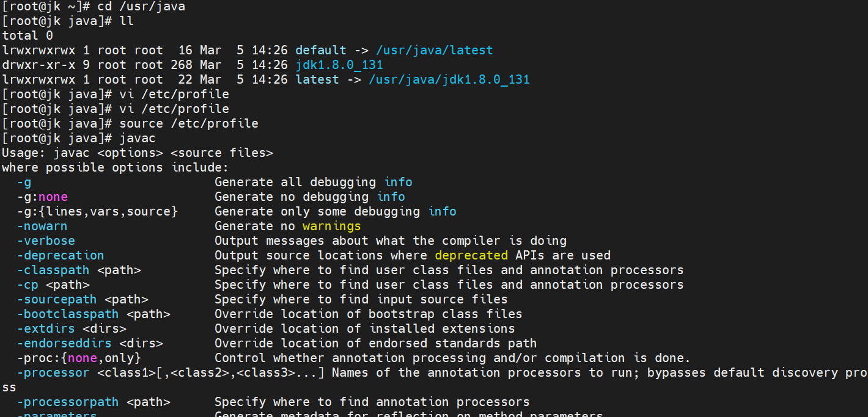Viewport: 868px width, 417px height.
Task: Click the yellow "deprecated" word
Action: click(x=471, y=256)
